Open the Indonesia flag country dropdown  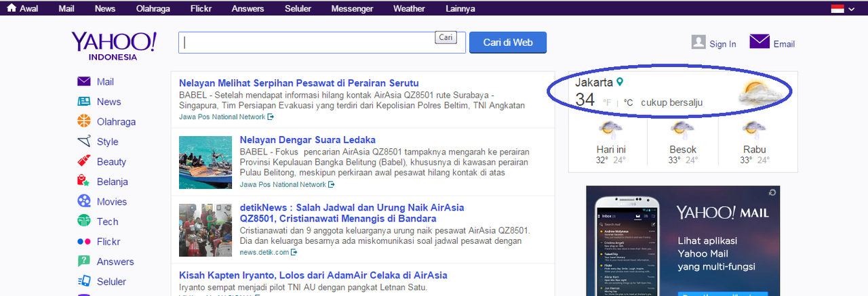[x=842, y=9]
